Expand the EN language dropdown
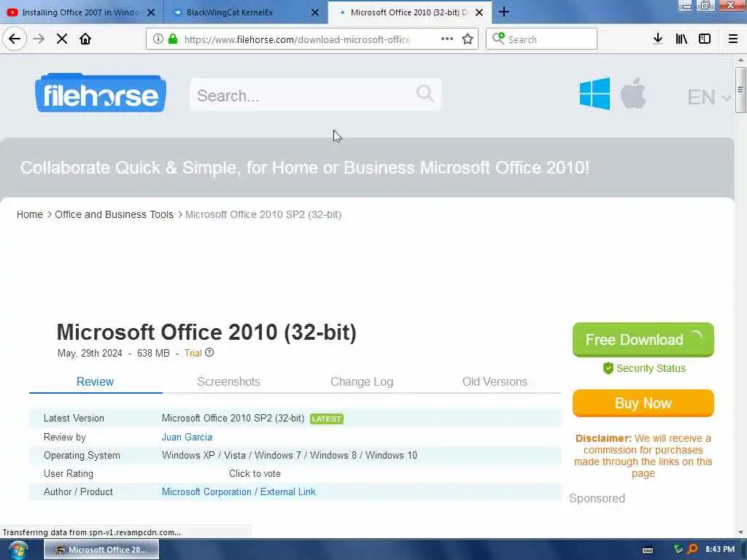Viewport: 747px width, 560px height. tap(709, 97)
